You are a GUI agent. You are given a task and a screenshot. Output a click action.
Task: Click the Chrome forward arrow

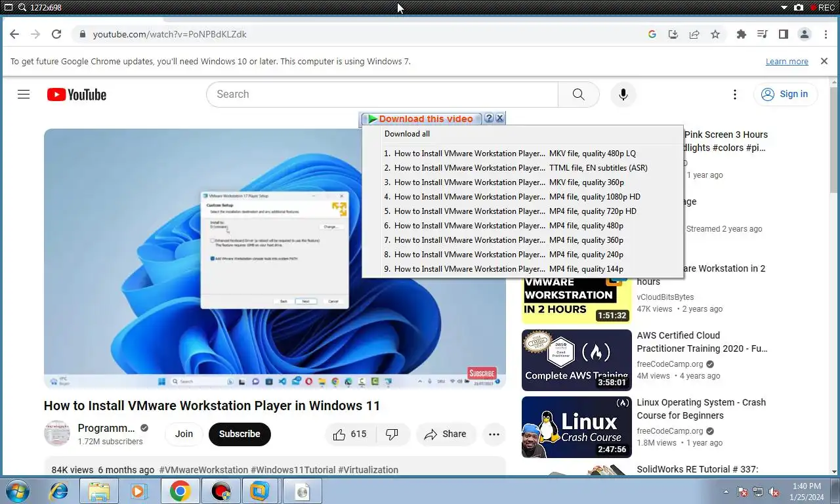coord(35,34)
